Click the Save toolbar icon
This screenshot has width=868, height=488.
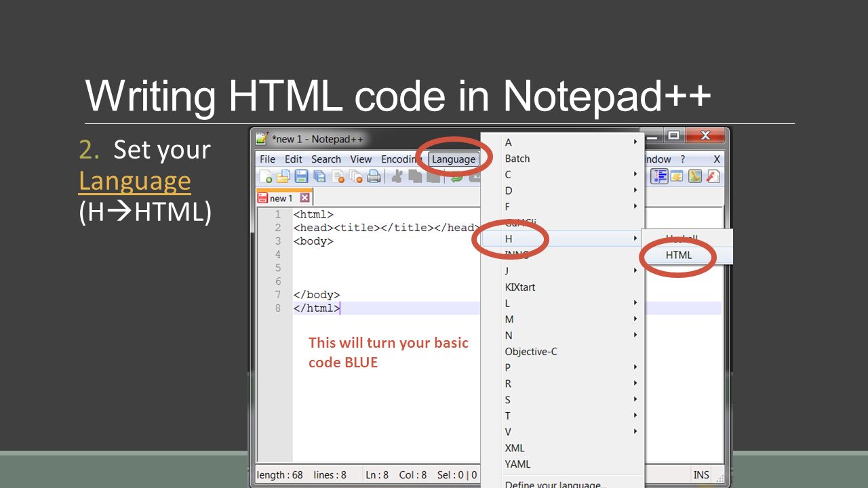pos(301,178)
